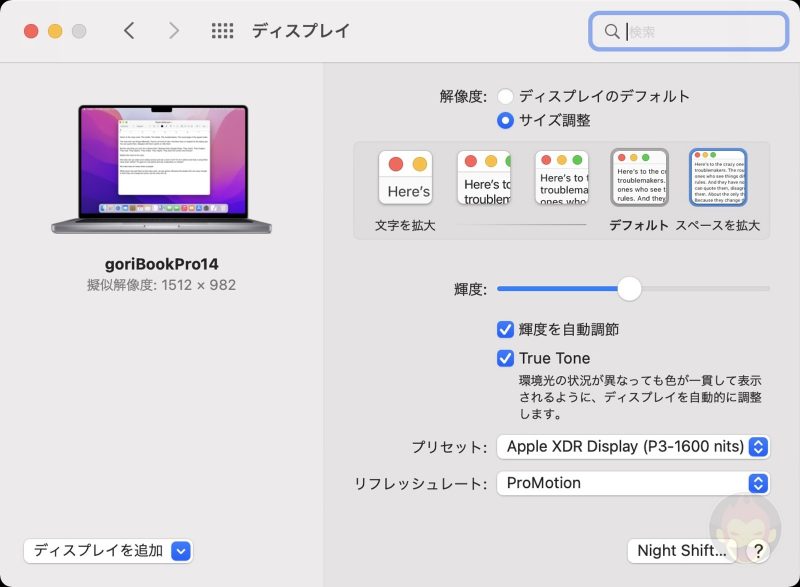The image size is (800, 587).
Task: Adjust the 輝度 brightness slider
Action: [x=630, y=289]
